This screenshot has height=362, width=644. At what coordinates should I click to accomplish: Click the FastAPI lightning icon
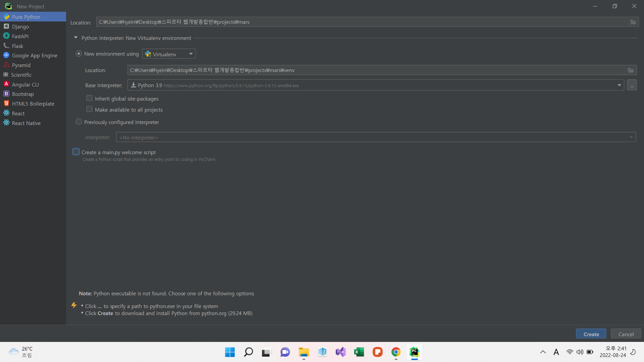(6, 36)
